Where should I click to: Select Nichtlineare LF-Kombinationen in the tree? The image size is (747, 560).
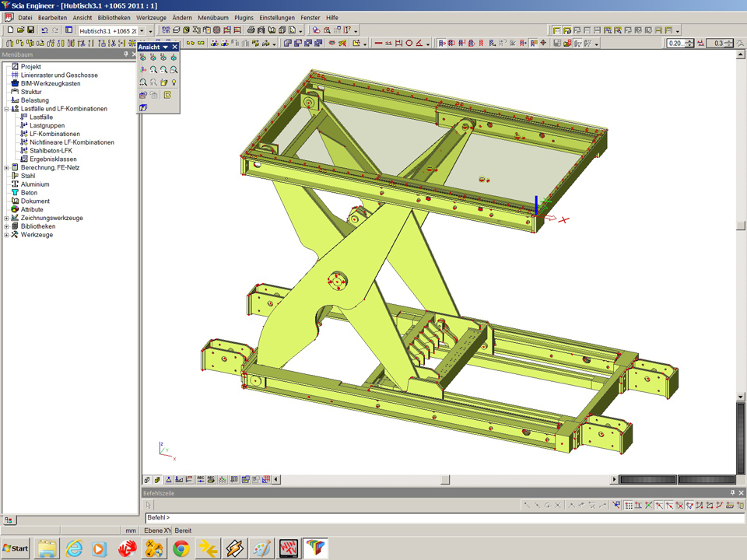pyautogui.click(x=72, y=142)
